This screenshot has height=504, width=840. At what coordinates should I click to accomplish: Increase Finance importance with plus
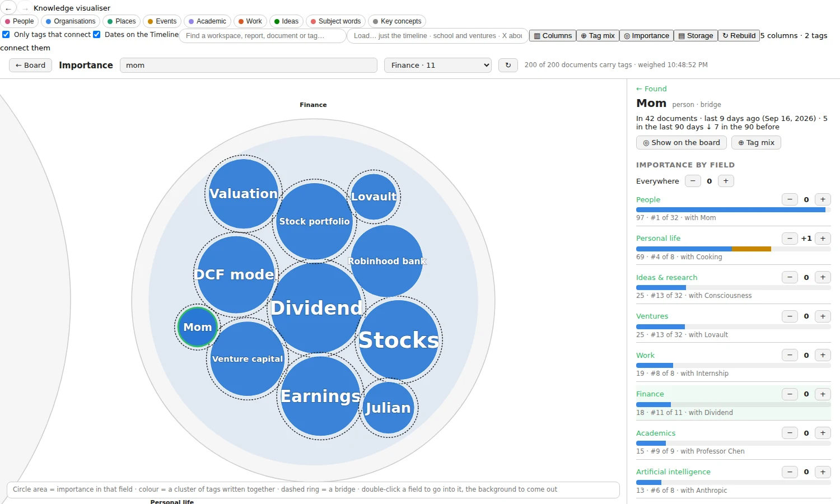[x=823, y=394]
